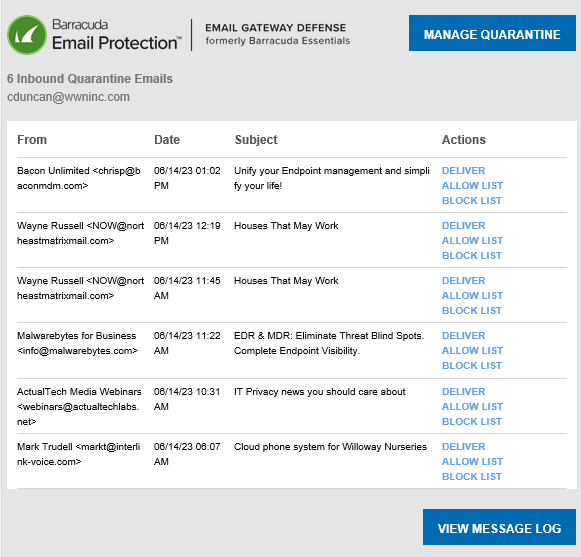Block list the Bacon Unlimited sender
The image size is (581, 557).
pos(471,200)
